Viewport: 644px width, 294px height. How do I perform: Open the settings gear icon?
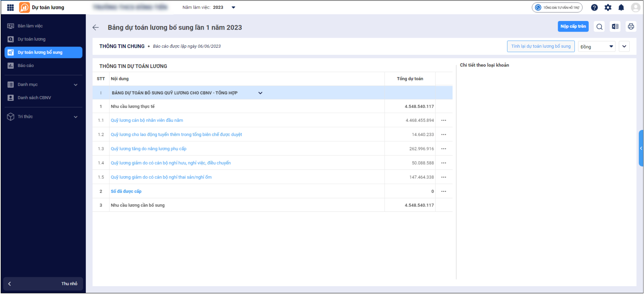pyautogui.click(x=608, y=7)
